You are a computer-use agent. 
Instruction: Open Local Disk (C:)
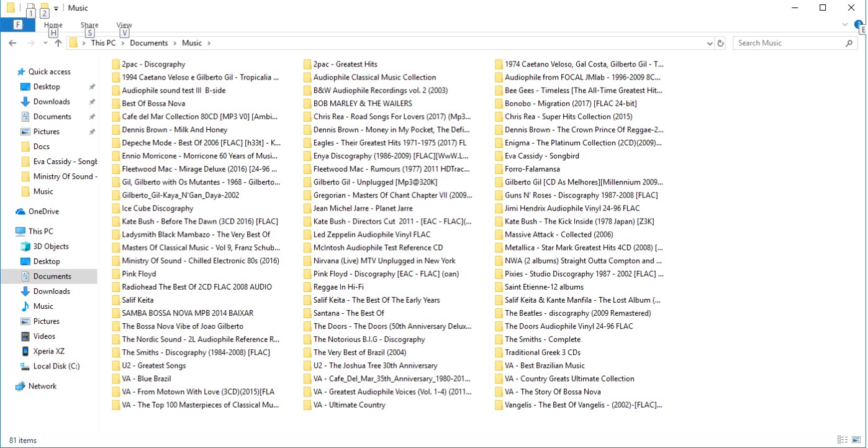click(x=57, y=366)
